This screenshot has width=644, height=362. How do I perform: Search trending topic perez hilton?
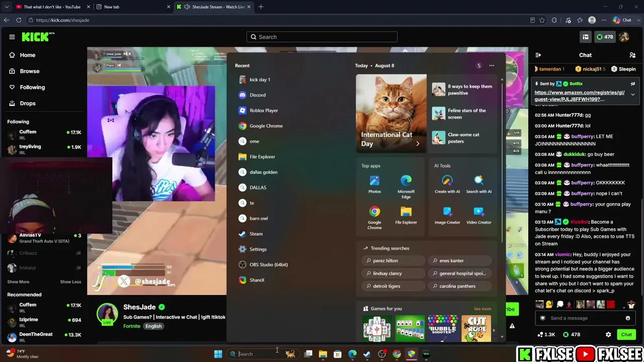pyautogui.click(x=393, y=260)
